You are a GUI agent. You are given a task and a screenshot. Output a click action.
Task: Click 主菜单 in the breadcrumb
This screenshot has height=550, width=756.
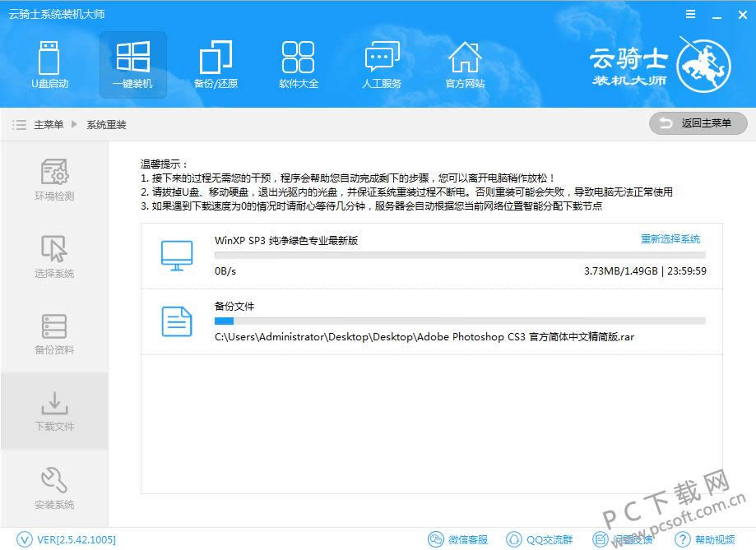coord(48,125)
